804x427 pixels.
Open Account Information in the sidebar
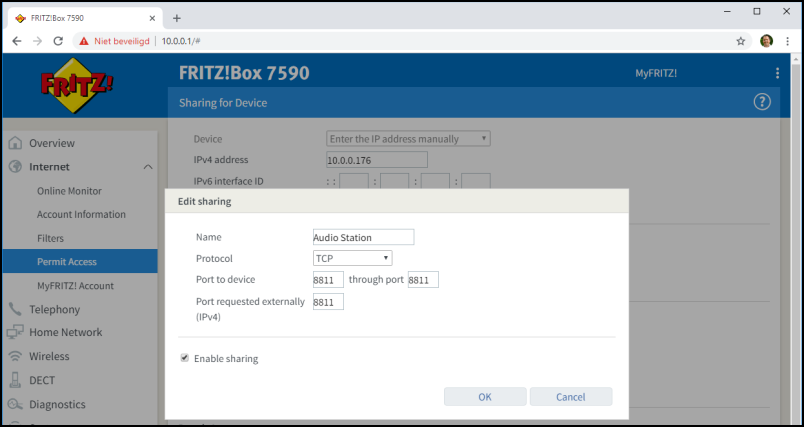tap(80, 214)
